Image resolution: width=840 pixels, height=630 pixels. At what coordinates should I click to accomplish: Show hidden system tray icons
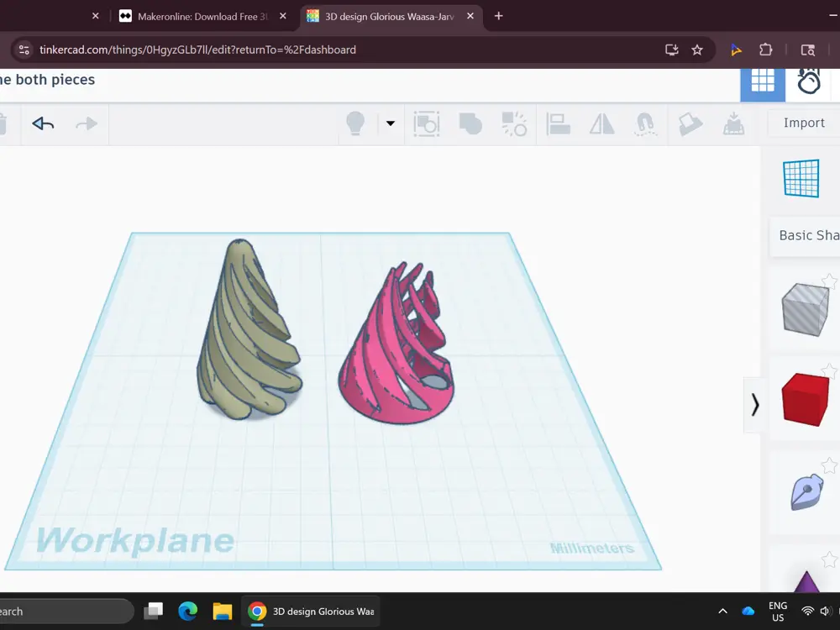point(722,611)
